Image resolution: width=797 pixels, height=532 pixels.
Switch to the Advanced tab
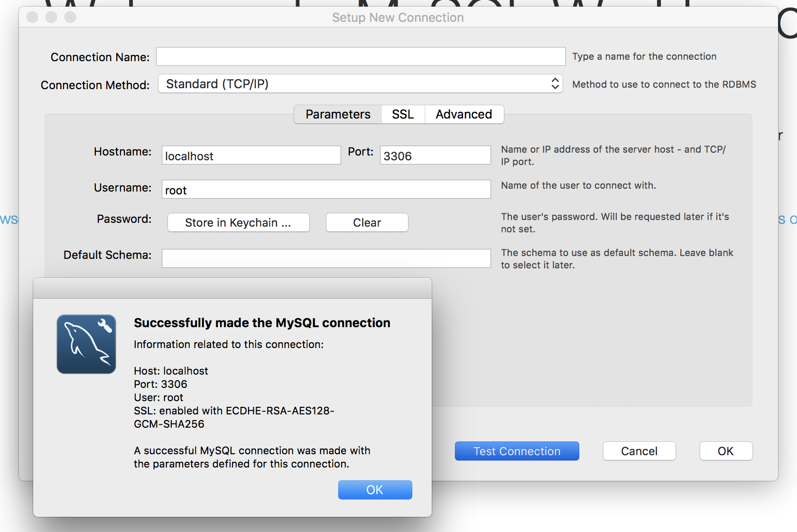tap(464, 114)
